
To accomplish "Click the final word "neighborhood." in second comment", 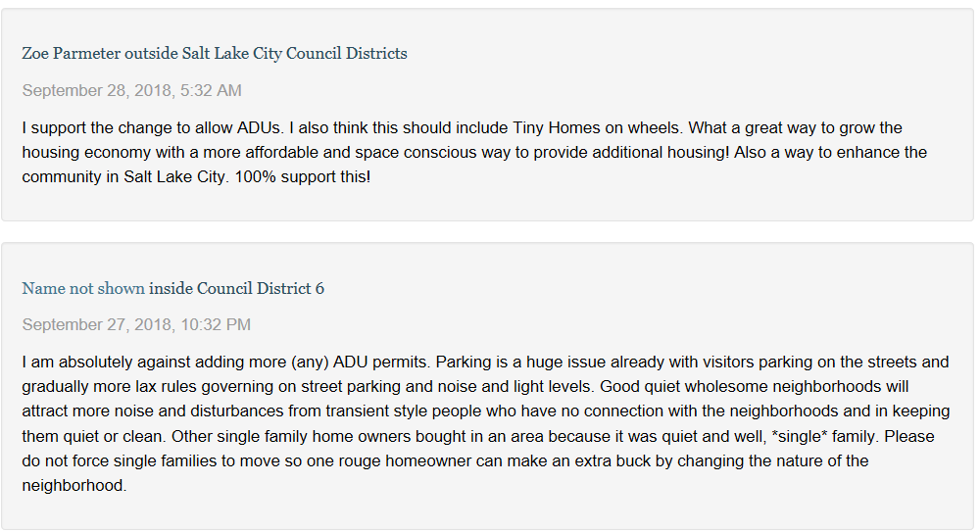I will point(74,485).
